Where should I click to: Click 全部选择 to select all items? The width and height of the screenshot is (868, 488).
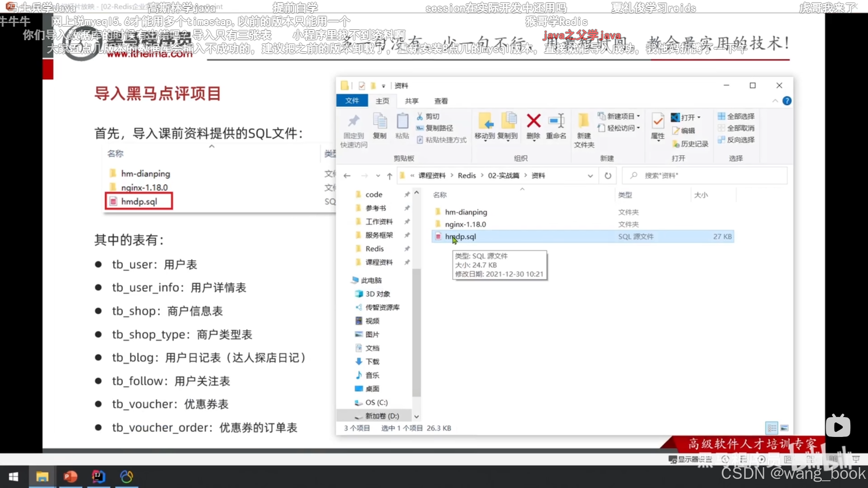[737, 116]
